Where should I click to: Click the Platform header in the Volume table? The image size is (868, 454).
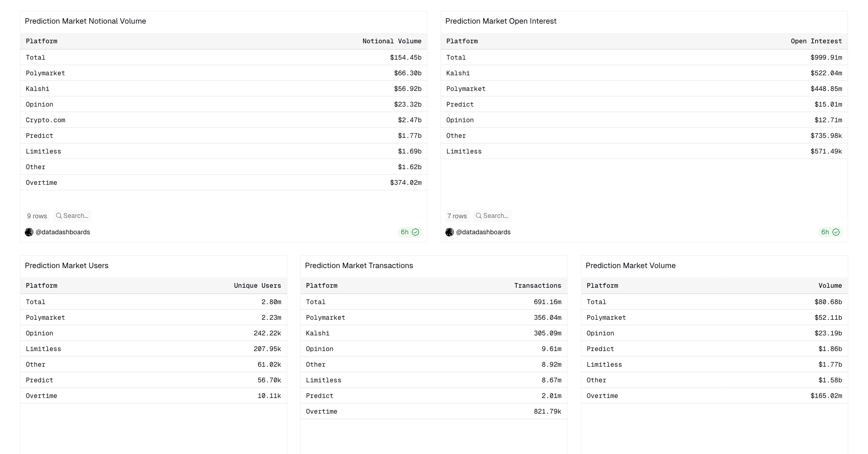tap(602, 286)
